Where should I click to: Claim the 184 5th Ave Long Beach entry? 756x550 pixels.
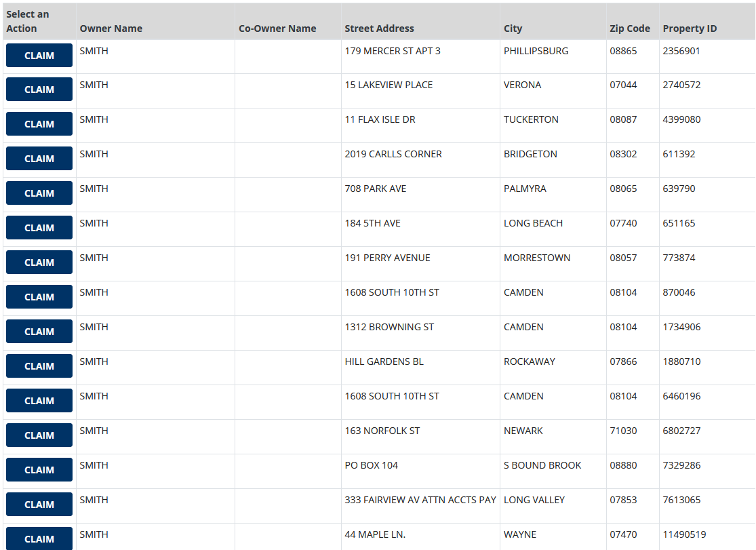tap(39, 228)
